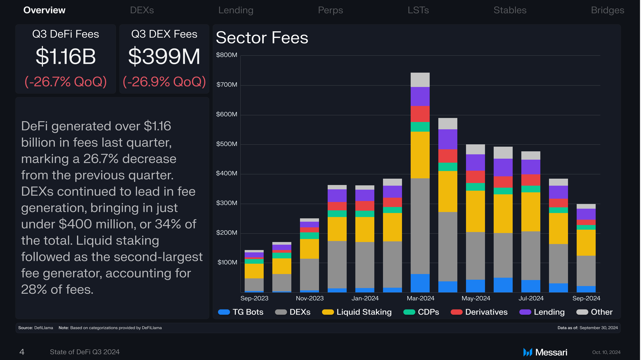This screenshot has height=360, width=644.
Task: Click the Derivatives red legend swatch
Action: pyautogui.click(x=456, y=312)
